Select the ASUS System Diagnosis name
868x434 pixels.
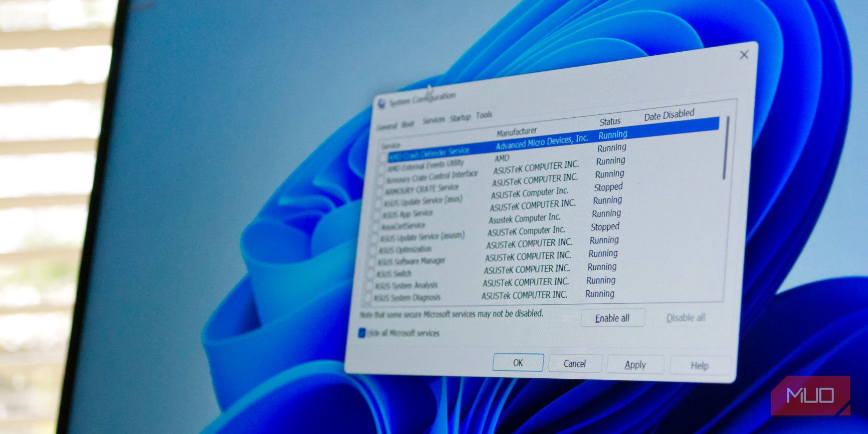(408, 298)
